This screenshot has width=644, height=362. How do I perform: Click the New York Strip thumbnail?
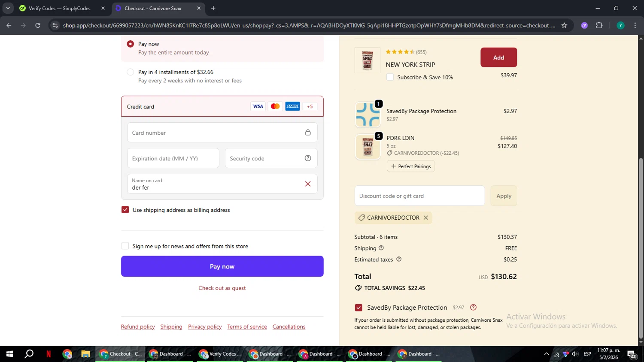coord(367,60)
